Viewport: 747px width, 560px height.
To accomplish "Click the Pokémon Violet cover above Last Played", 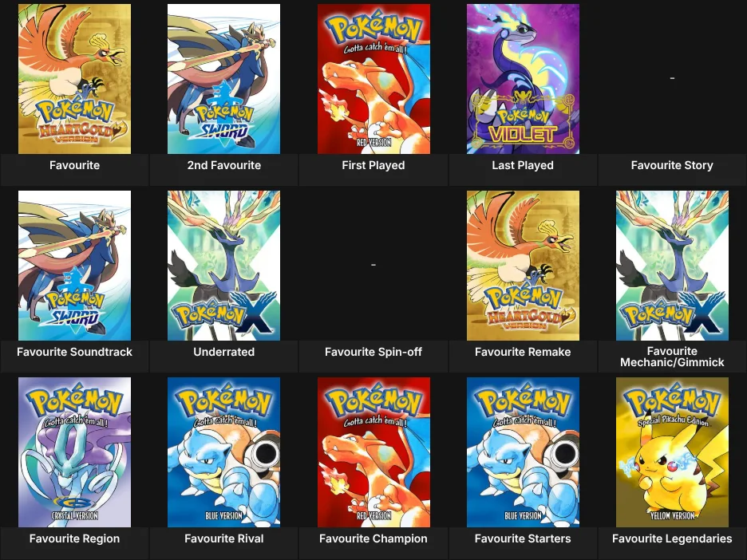I will 523,79.
